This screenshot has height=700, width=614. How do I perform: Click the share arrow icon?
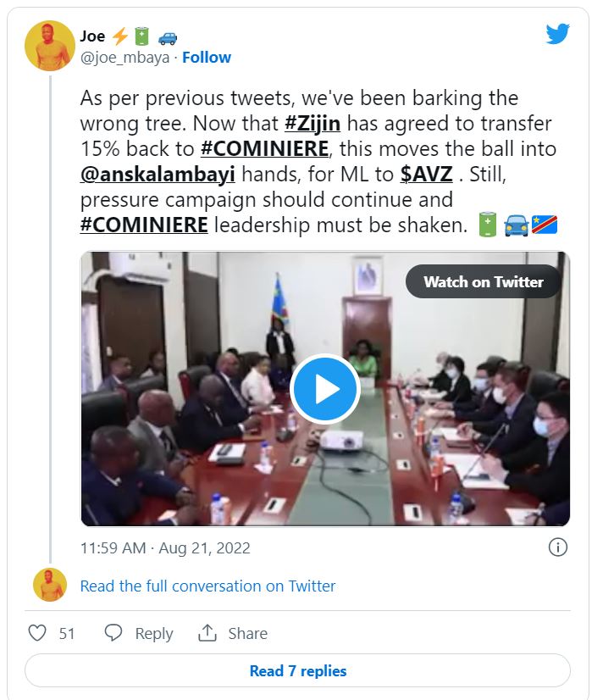click(x=207, y=633)
